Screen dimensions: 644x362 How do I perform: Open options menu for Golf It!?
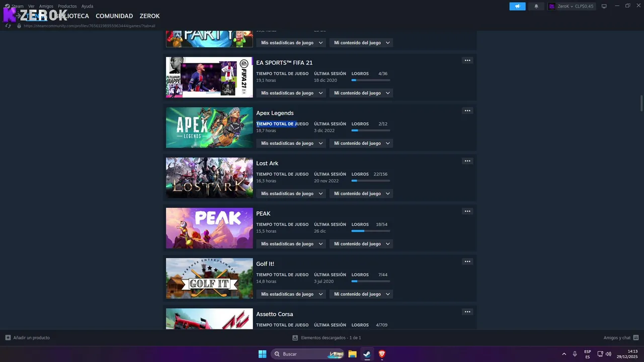pyautogui.click(x=467, y=261)
